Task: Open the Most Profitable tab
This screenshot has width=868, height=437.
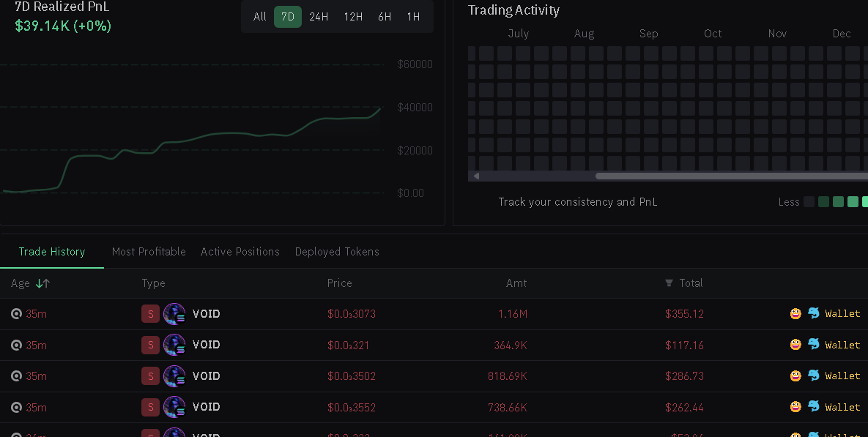Action: click(149, 252)
